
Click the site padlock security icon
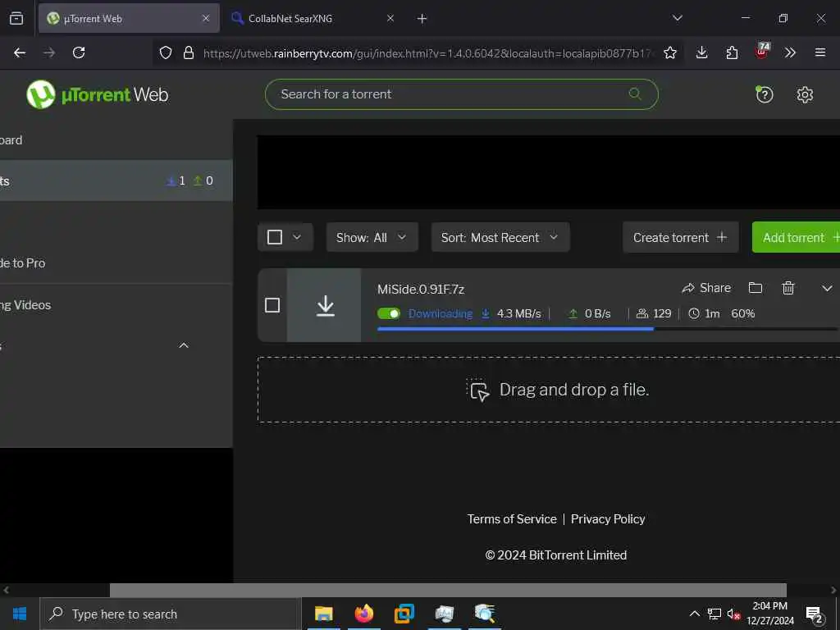click(188, 52)
